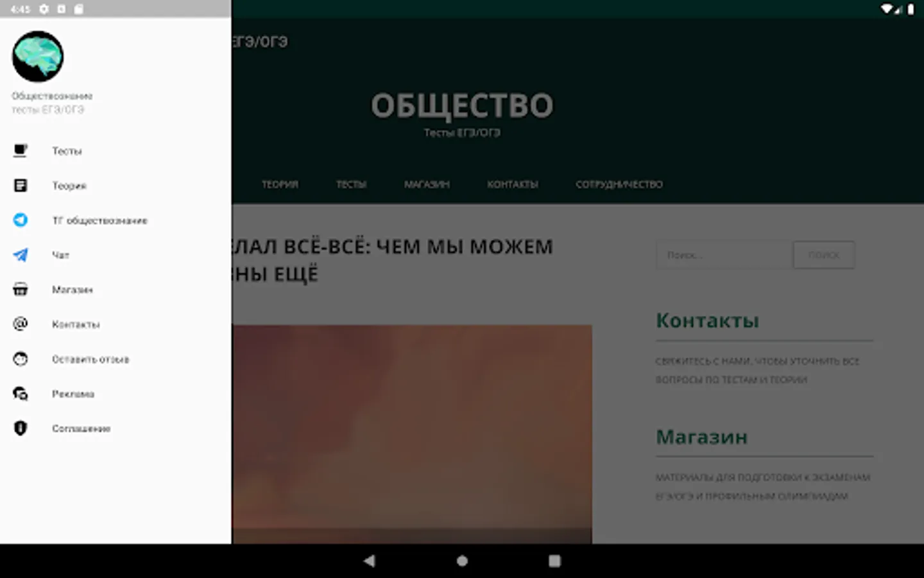Tap the chat bubbles icon for Реклама
924x578 pixels.
tap(21, 394)
